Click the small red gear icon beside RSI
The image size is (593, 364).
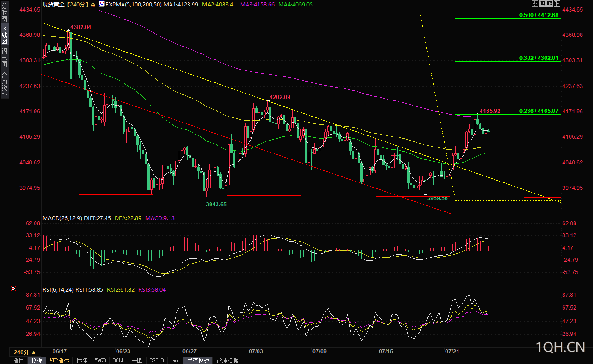pos(13,289)
